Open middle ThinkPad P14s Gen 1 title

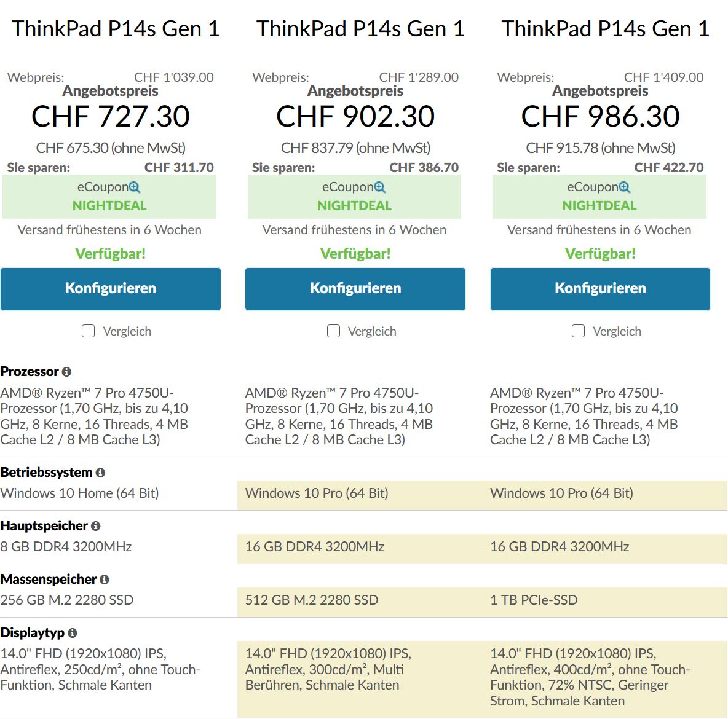point(360,29)
